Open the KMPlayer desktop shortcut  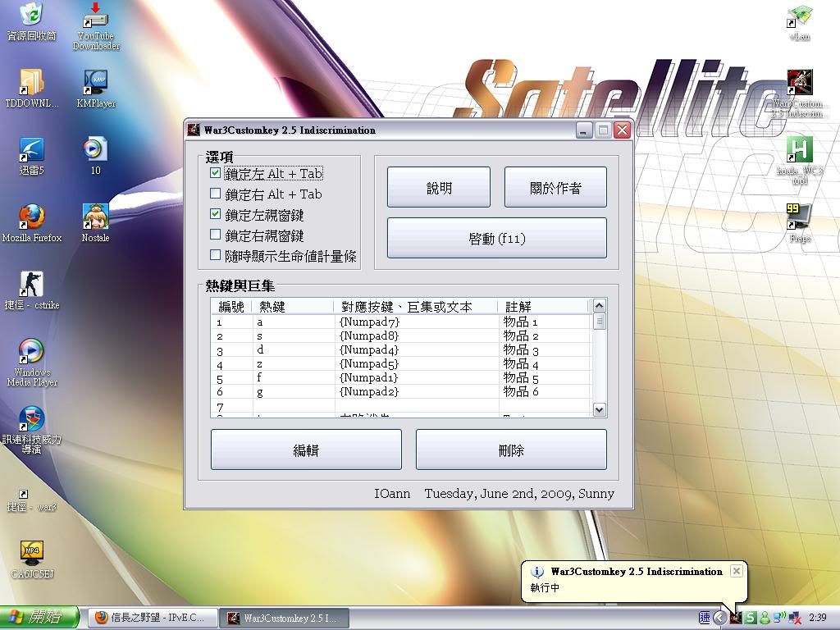[x=96, y=83]
